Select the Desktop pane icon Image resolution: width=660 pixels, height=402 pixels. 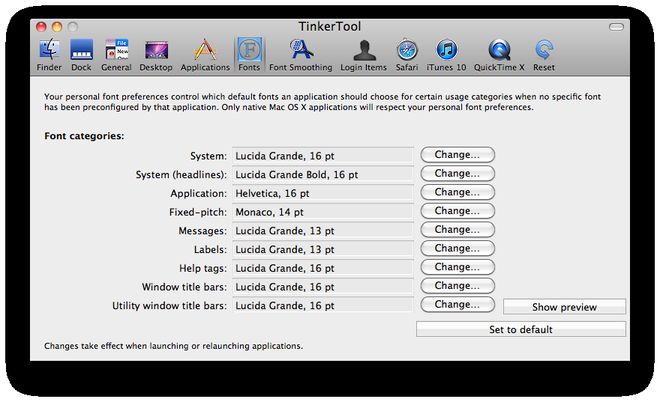157,54
